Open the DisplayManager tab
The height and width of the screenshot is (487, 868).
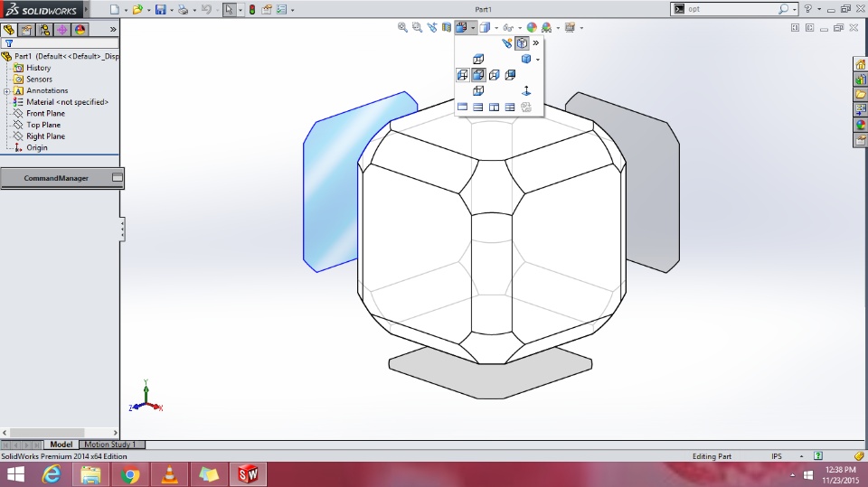(80, 29)
